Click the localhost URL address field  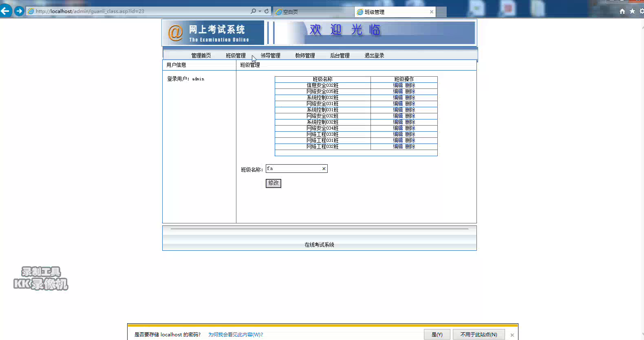(139, 11)
